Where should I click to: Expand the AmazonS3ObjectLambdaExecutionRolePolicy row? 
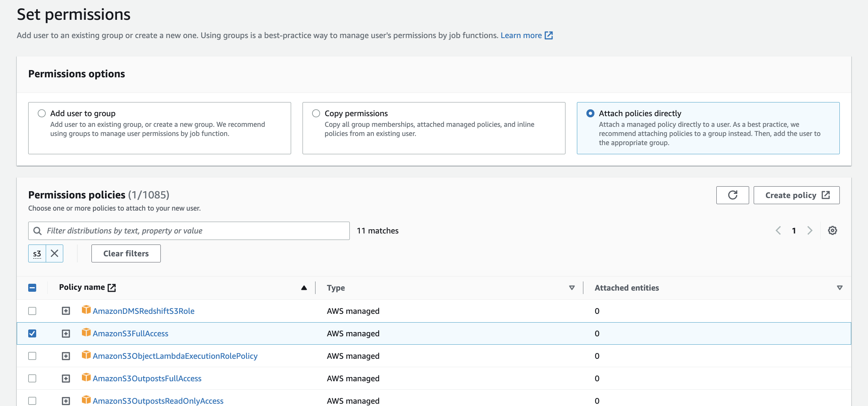pos(66,356)
